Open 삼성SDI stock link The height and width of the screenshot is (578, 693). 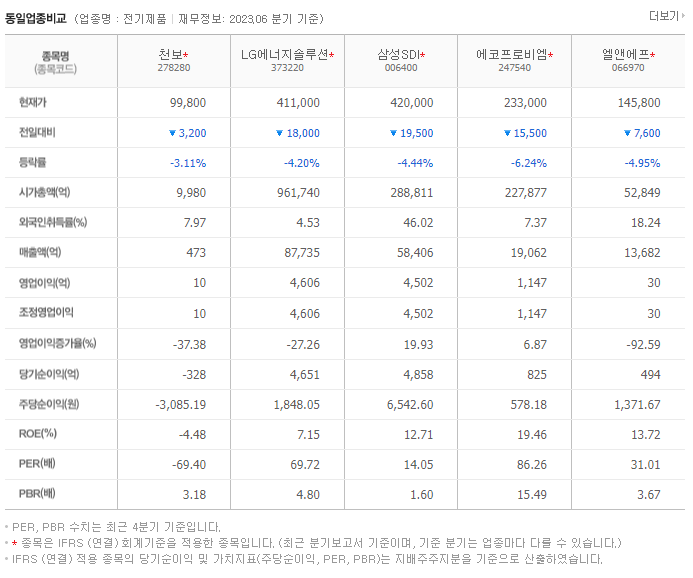tap(398, 54)
